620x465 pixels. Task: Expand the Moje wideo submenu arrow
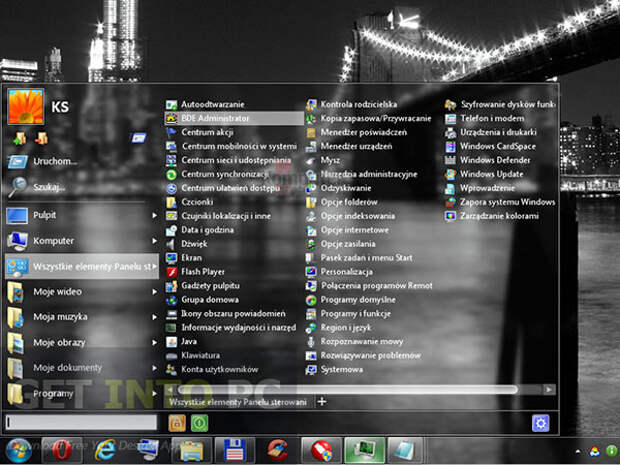[x=155, y=292]
